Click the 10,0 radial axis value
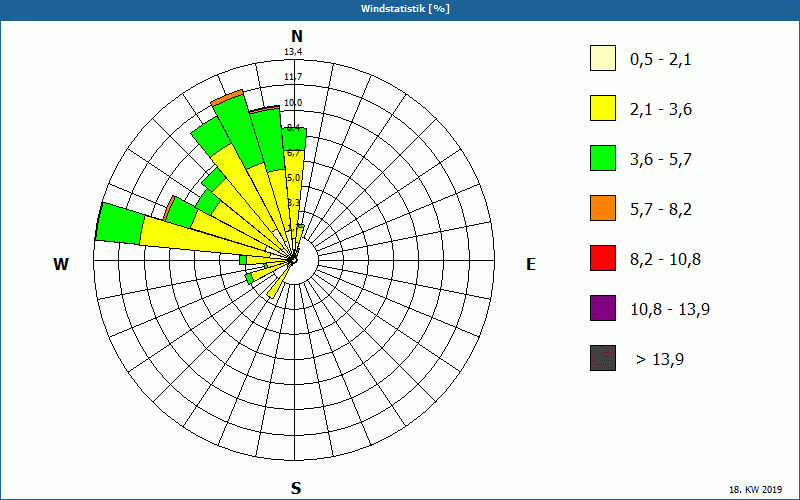The width and height of the screenshot is (800, 500). pos(293,103)
